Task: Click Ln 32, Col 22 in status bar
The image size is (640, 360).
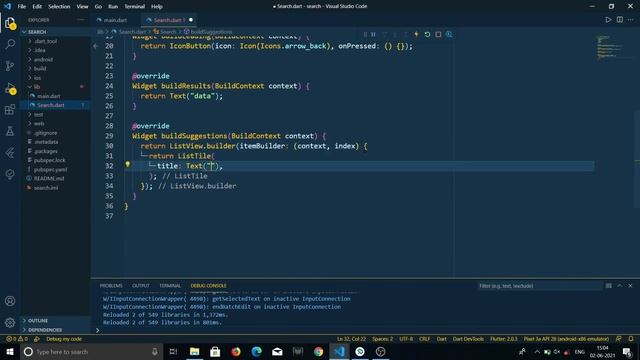Action: [351, 339]
